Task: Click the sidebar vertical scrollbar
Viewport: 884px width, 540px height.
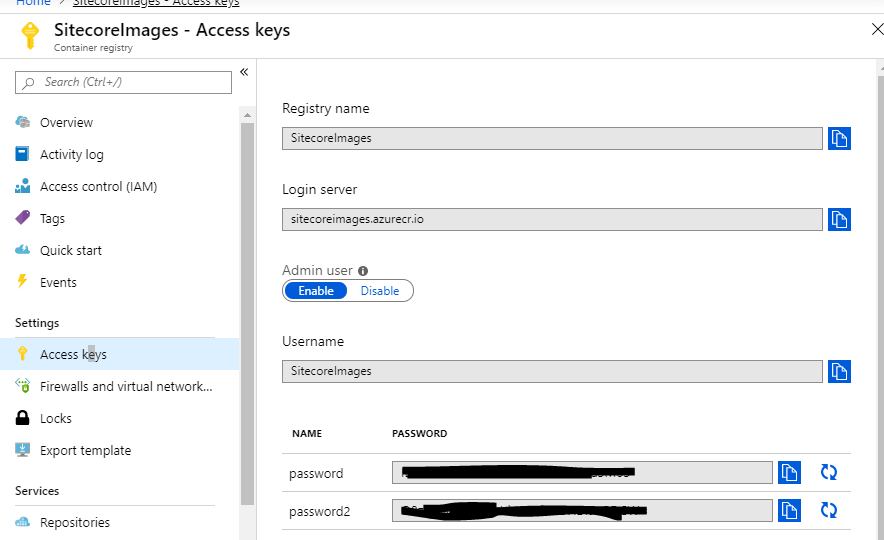Action: pyautogui.click(x=247, y=300)
